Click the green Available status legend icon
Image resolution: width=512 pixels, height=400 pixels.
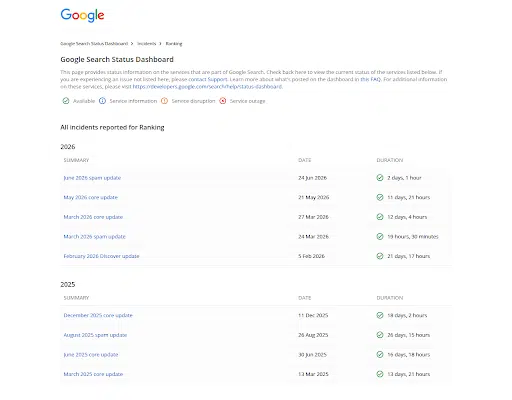coord(66,101)
